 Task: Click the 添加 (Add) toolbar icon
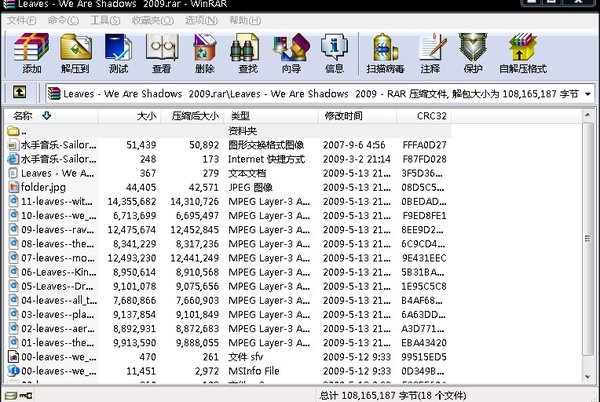[31, 47]
